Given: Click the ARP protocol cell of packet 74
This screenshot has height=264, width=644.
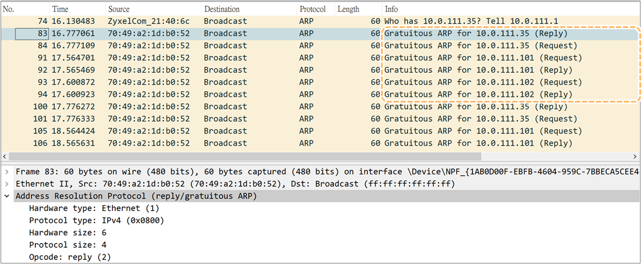Looking at the screenshot, I should pyautogui.click(x=307, y=21).
